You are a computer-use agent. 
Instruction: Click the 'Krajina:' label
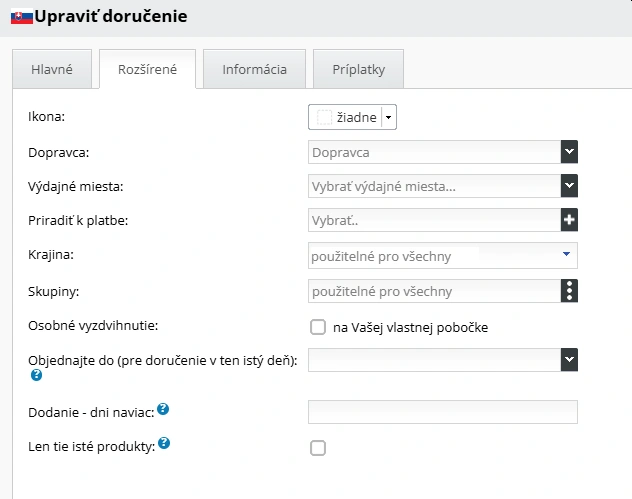(51, 255)
